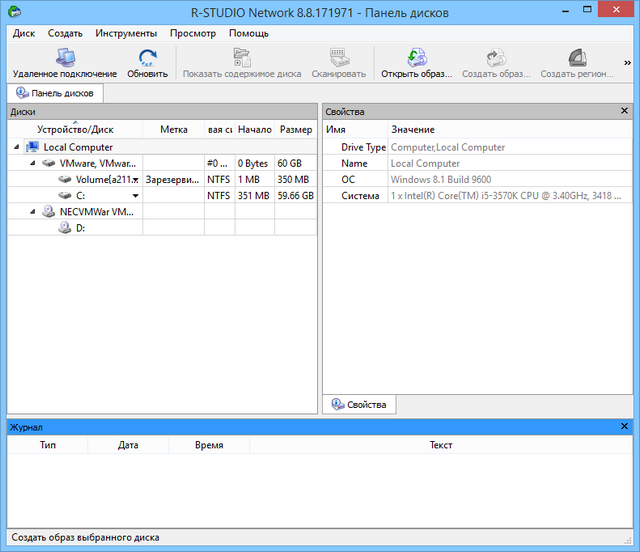Select the Свойства bottom tab
The height and width of the screenshot is (552, 640).
[359, 405]
